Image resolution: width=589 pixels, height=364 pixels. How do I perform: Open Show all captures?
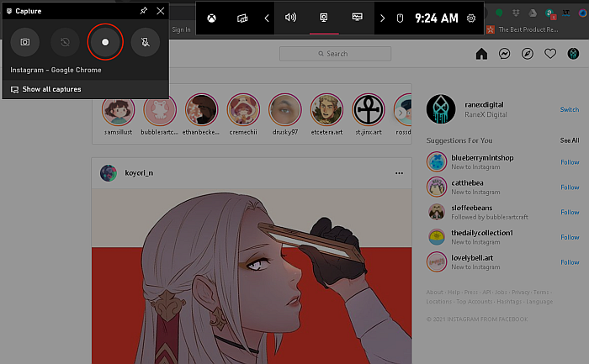click(x=45, y=89)
